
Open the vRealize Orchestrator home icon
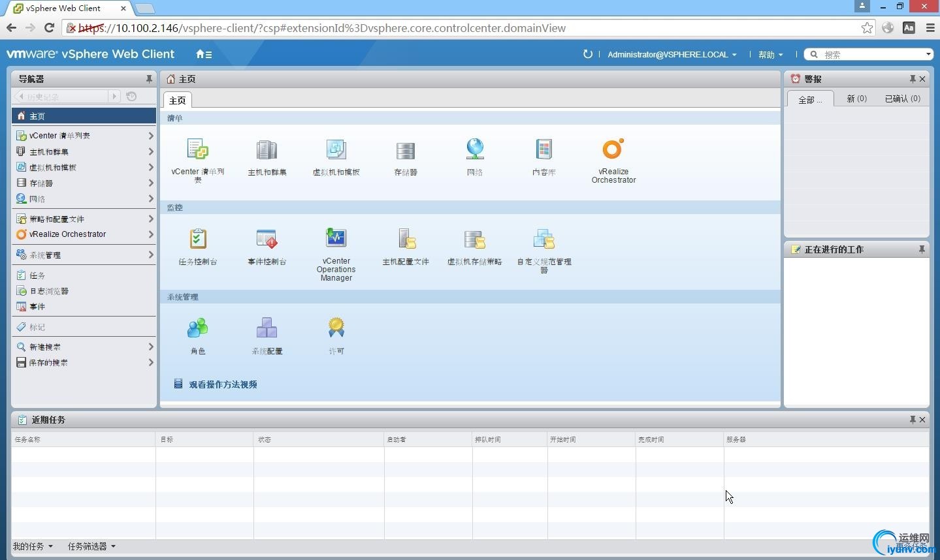click(613, 149)
